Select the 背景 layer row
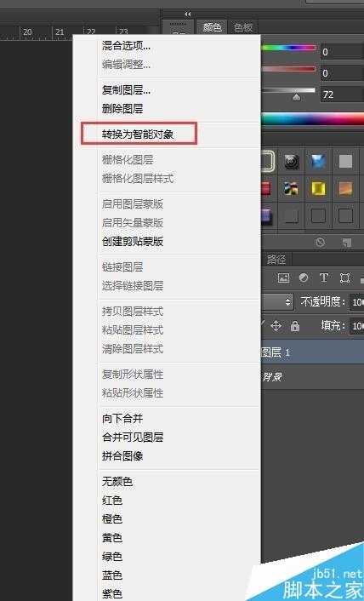The width and height of the screenshot is (364, 601). (313, 377)
